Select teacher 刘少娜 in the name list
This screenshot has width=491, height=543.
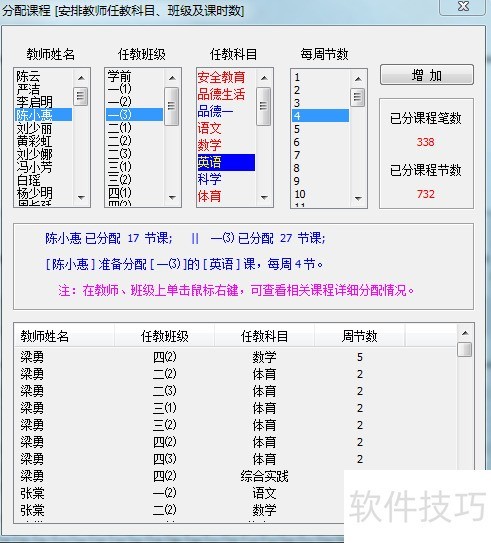point(44,154)
